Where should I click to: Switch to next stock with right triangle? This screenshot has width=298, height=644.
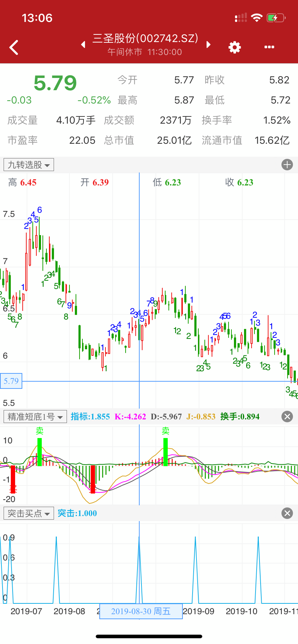(x=208, y=45)
